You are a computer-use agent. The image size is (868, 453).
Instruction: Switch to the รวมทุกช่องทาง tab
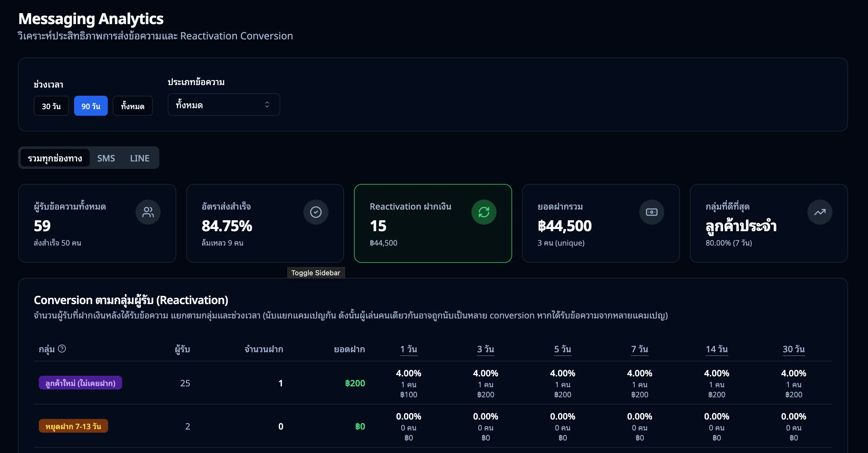tap(55, 158)
